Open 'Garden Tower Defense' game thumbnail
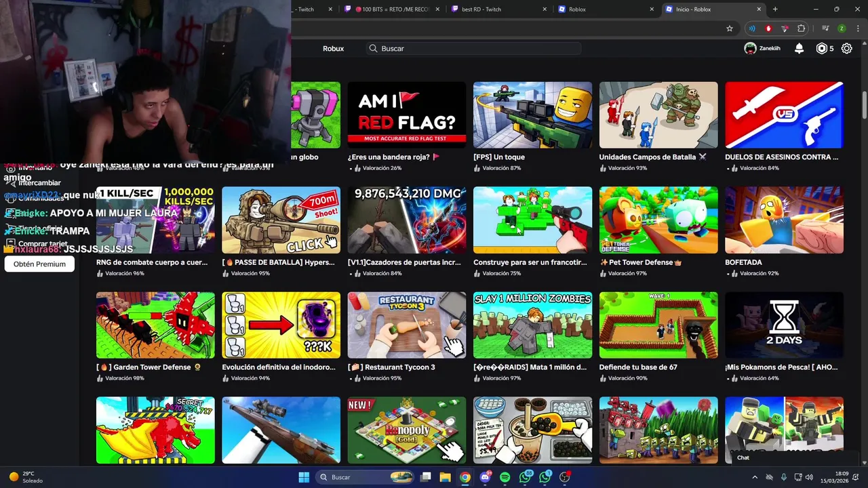Image resolution: width=868 pixels, height=488 pixels. [155, 325]
